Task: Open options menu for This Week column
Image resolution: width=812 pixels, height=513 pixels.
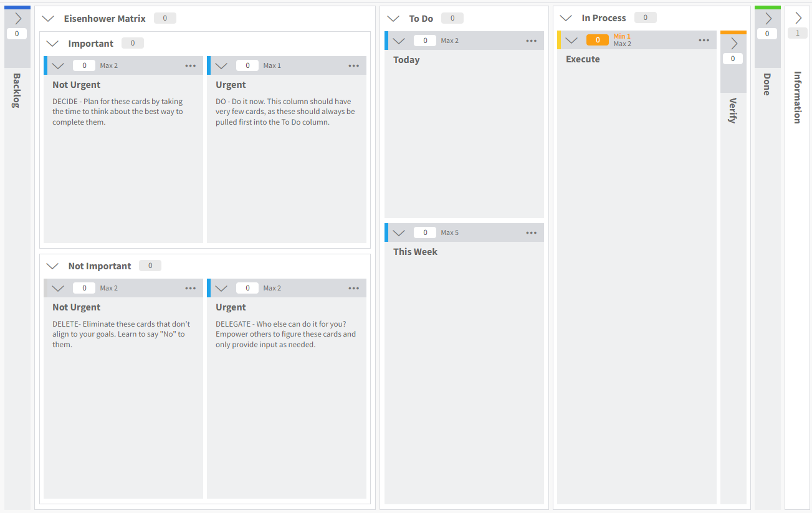Action: tap(532, 233)
